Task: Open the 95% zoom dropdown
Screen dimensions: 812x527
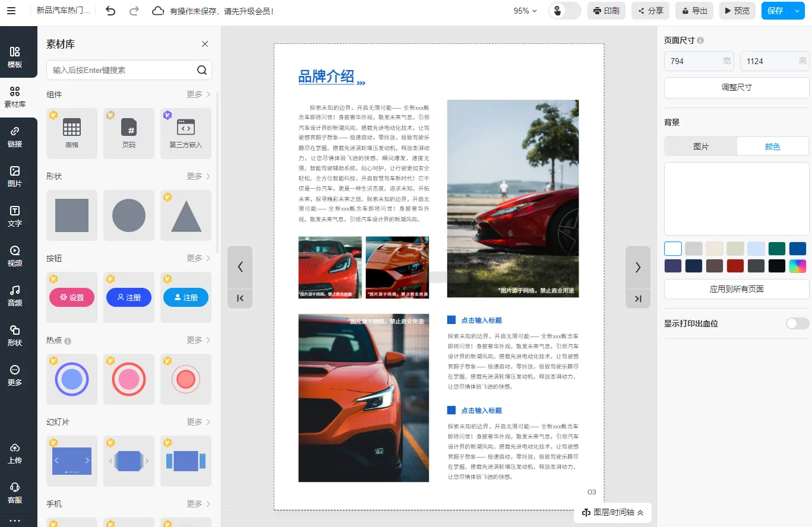Action: click(525, 11)
